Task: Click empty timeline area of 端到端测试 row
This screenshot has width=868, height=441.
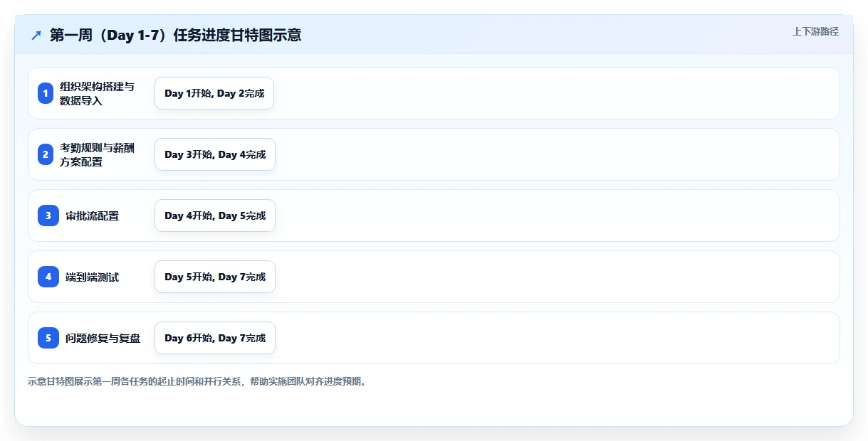Action: [x=555, y=277]
